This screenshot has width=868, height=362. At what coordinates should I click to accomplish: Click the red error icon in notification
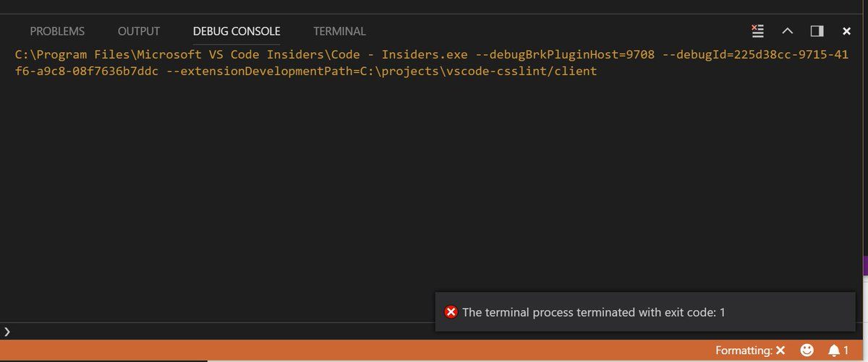(451, 312)
